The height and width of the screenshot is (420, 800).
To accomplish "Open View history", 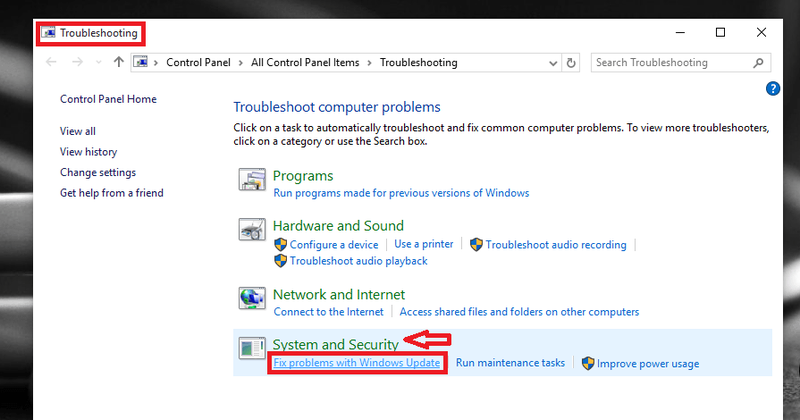I will coord(88,152).
